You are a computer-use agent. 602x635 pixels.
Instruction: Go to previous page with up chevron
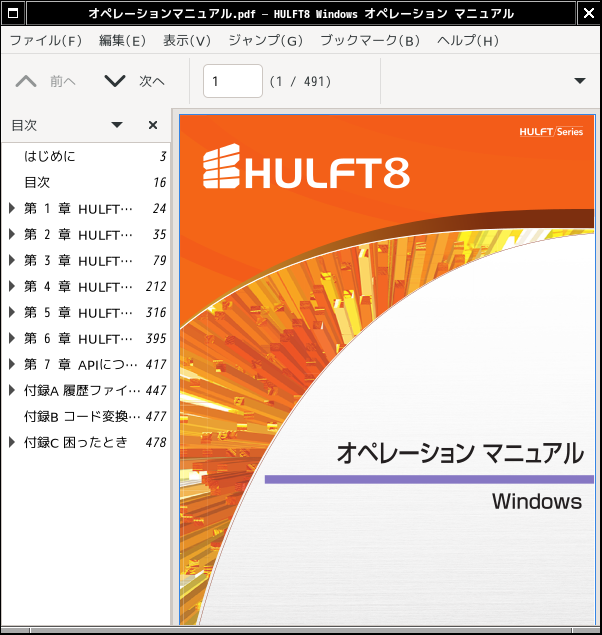point(26,81)
